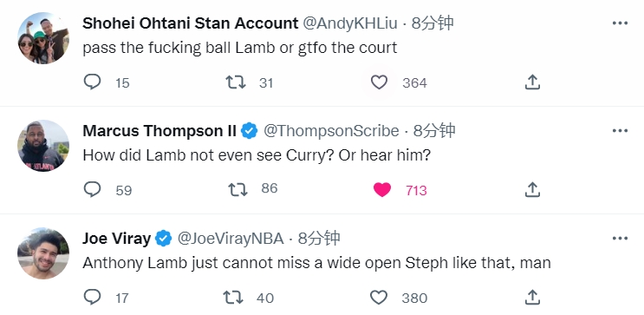
Task: Like the tweet with 364 likes
Action: click(x=379, y=82)
